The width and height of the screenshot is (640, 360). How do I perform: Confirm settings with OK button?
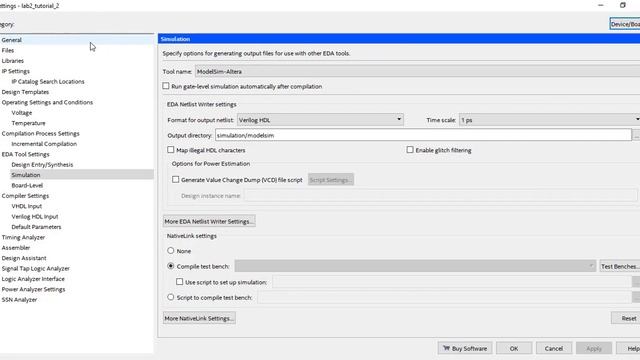(514, 348)
